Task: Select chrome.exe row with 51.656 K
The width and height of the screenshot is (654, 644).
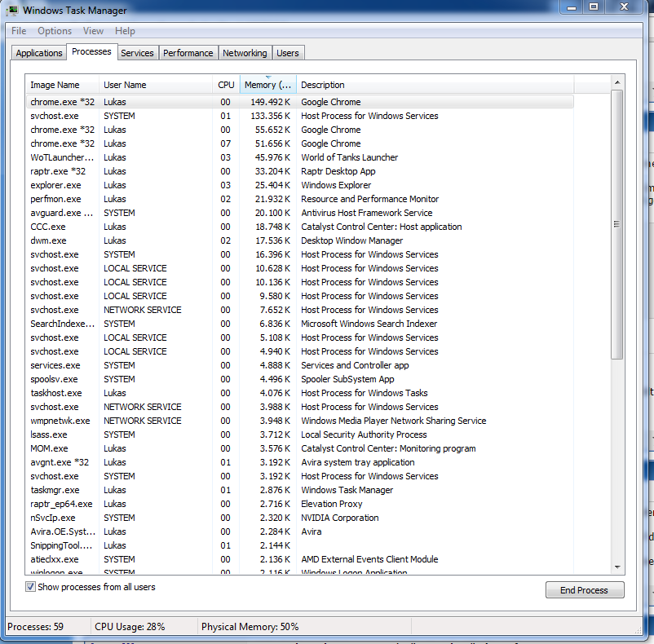Action: coord(300,143)
